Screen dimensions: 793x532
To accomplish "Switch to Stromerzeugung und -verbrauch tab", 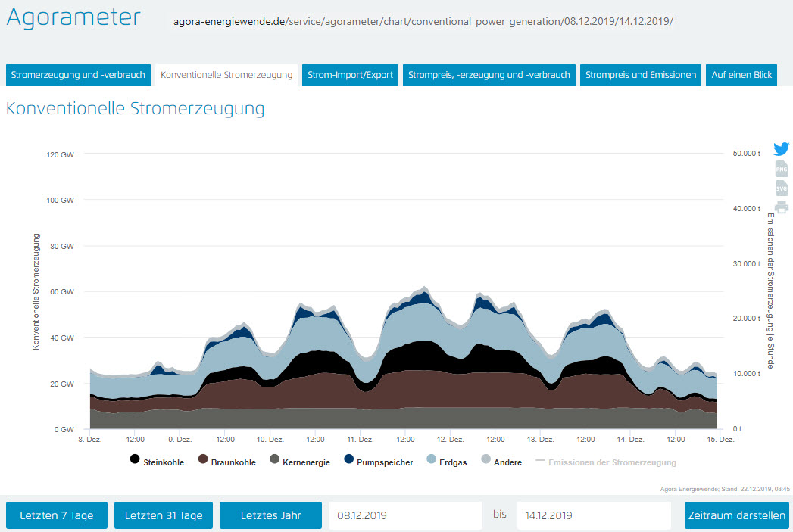I will pos(78,75).
